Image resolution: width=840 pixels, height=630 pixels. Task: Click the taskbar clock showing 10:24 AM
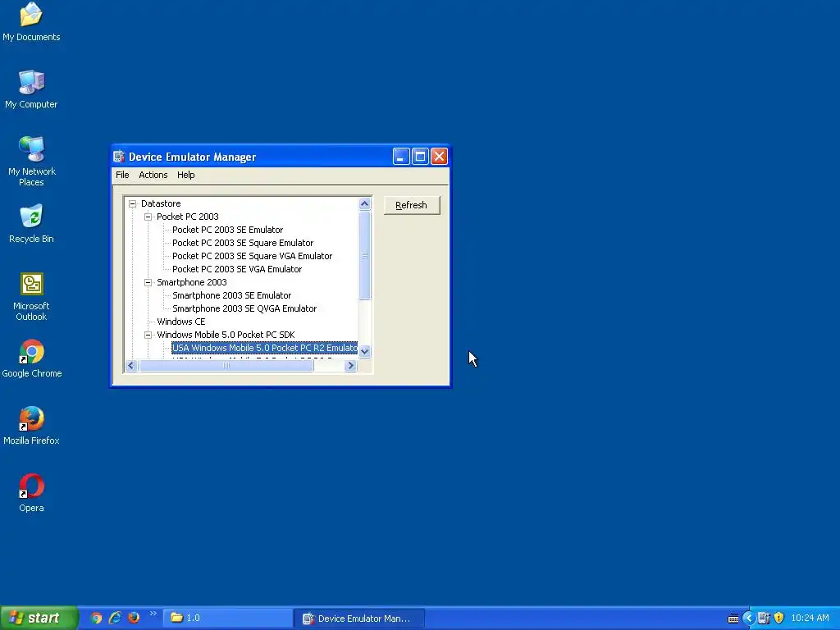pyautogui.click(x=810, y=619)
